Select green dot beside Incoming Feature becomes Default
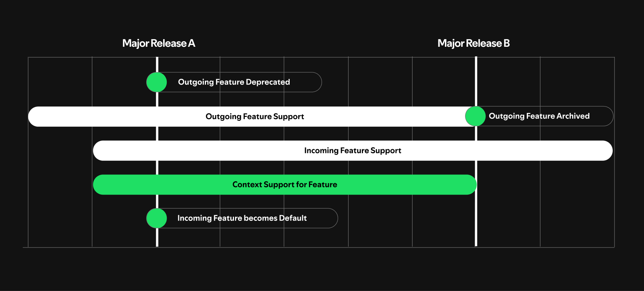644x291 pixels. tap(157, 218)
